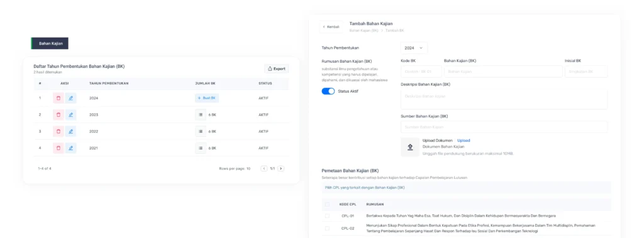Image resolution: width=644 pixels, height=238 pixels.
Task: Delete the 2022 row
Action: 58,131
